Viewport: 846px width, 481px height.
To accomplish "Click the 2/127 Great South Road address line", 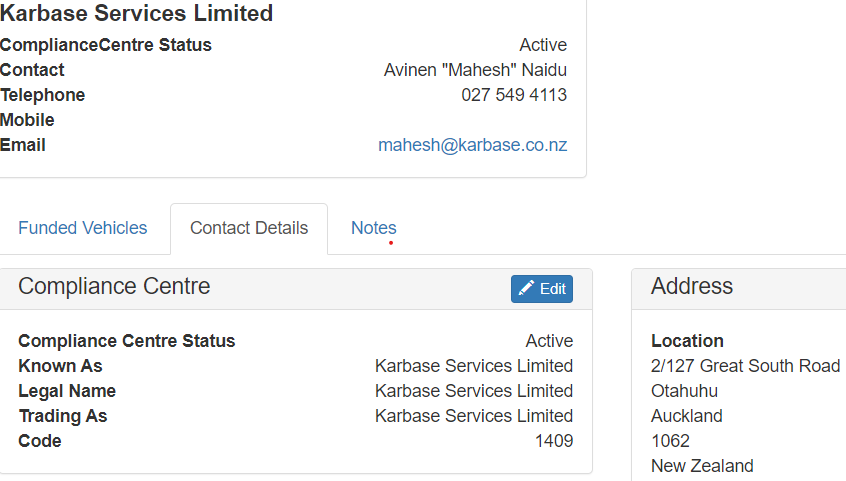I will 746,366.
